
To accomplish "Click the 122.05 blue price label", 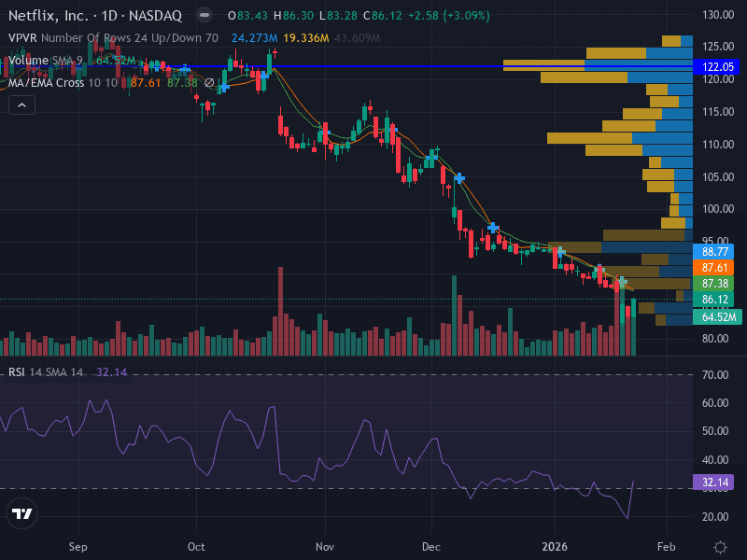I will click(718, 66).
